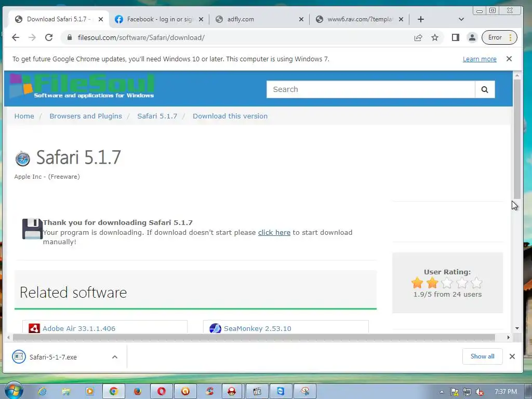Switch to the www6.rav.com tab
532x399 pixels.
(x=360, y=19)
